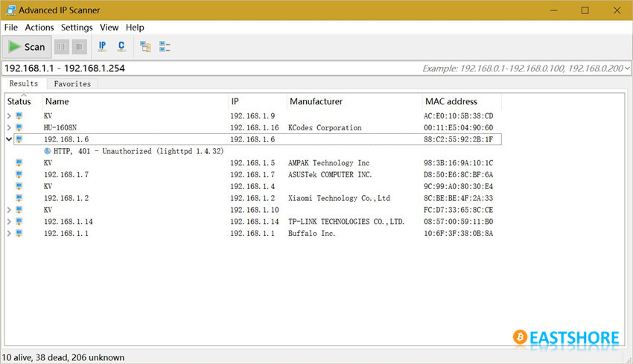This screenshot has height=364, width=633.
Task: Sort by the IP column header
Action: (257, 102)
